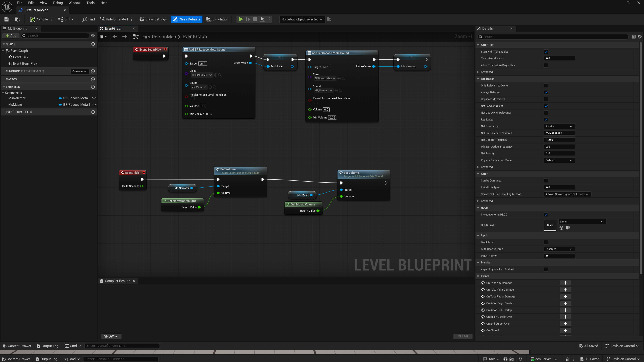This screenshot has height=362, width=644.
Task: Open the Details panel settings gear
Action: coord(640,37)
